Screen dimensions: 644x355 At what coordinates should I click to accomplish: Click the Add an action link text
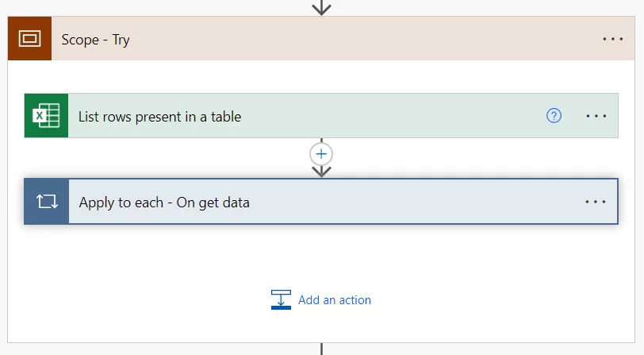[x=335, y=300]
